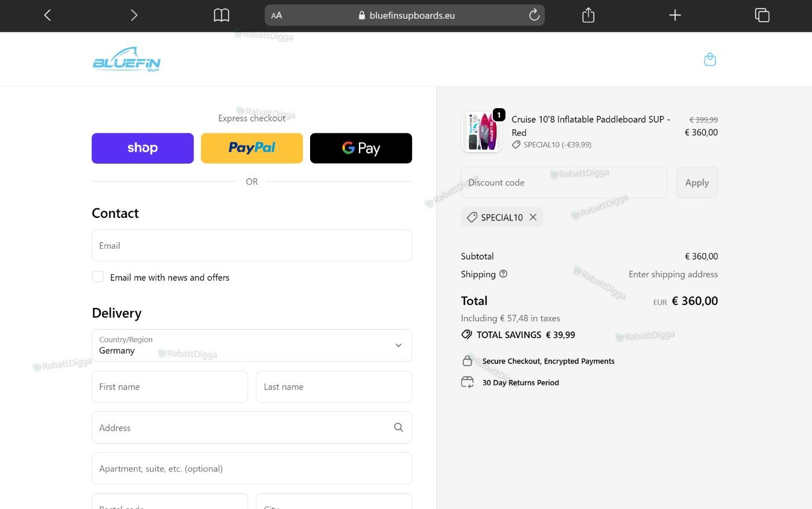Reload the page with the refresh icon
The image size is (812, 509).
point(534,15)
